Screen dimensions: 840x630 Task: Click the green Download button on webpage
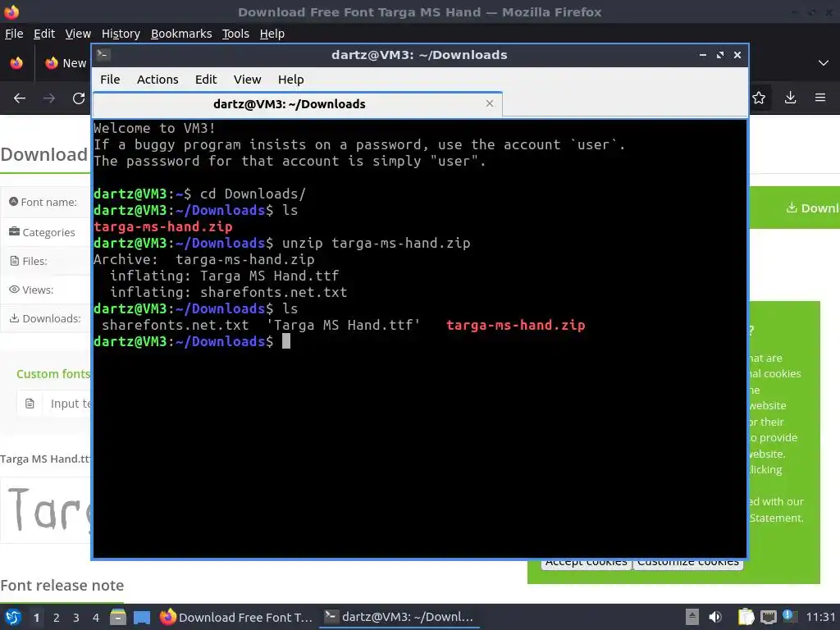click(794, 208)
